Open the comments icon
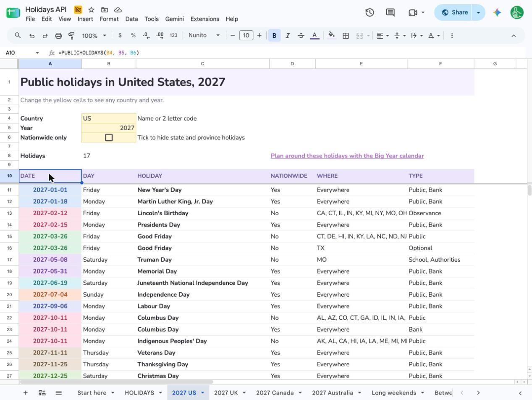The image size is (532, 400). (390, 13)
